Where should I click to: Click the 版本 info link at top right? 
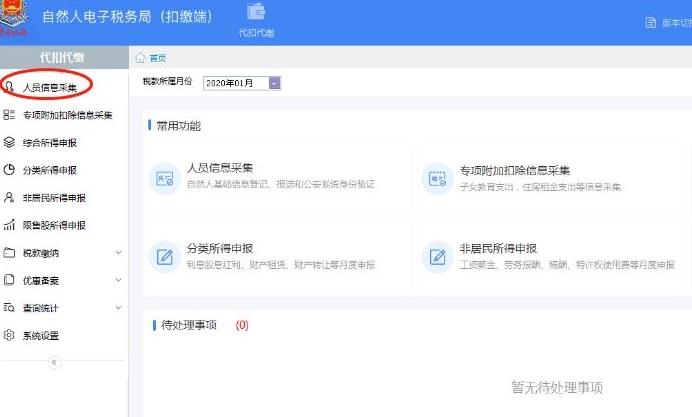tap(666, 23)
